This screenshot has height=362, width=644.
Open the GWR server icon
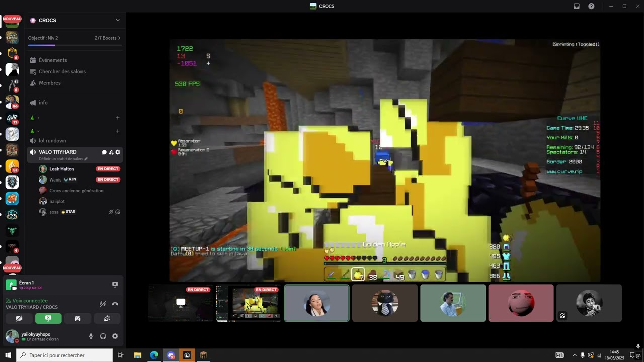[x=12, y=118]
